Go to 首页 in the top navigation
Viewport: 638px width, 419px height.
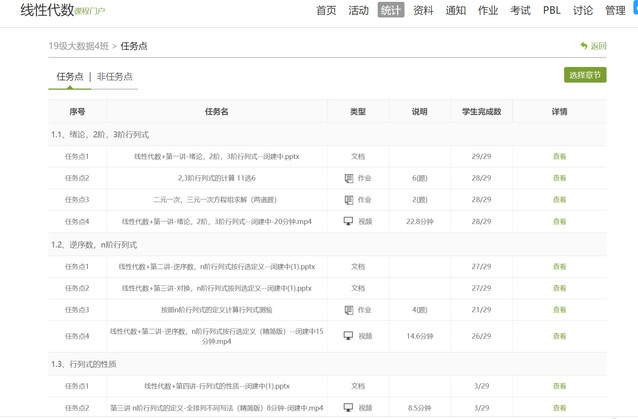[x=326, y=11]
